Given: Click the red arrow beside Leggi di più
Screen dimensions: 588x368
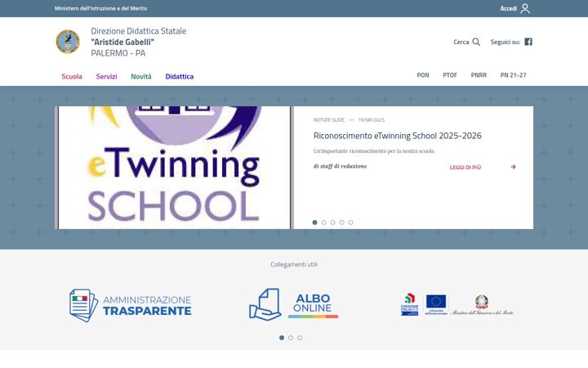Looking at the screenshot, I should tap(513, 167).
